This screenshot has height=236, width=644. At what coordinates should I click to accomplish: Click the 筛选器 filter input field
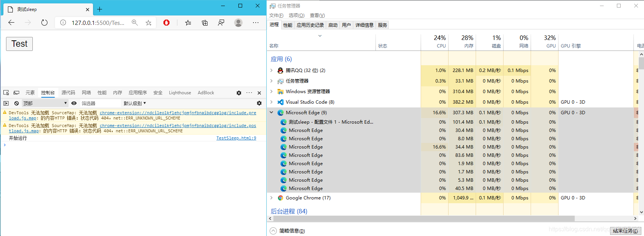[x=100, y=103]
